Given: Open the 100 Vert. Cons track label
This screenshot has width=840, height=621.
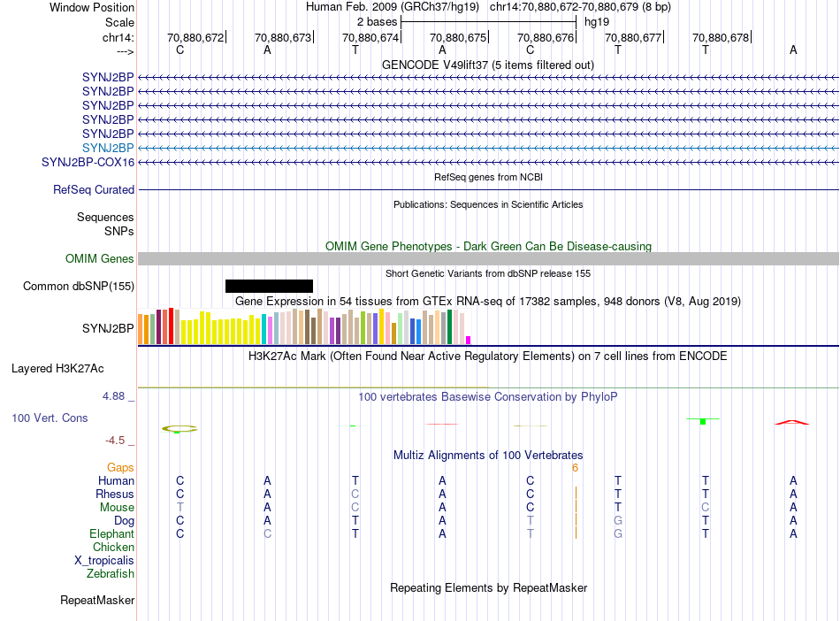Looking at the screenshot, I should (50, 418).
